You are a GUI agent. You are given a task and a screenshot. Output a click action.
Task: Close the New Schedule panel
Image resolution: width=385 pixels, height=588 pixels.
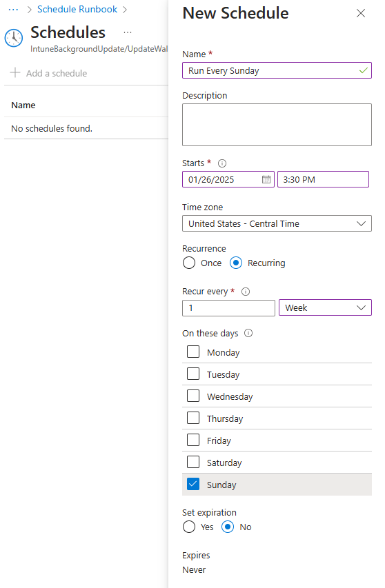pos(361,13)
